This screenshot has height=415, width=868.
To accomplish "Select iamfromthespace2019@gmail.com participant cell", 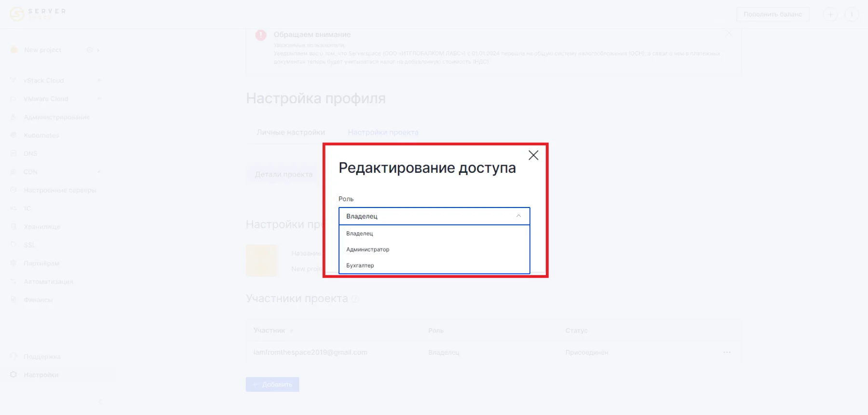I will point(311,352).
